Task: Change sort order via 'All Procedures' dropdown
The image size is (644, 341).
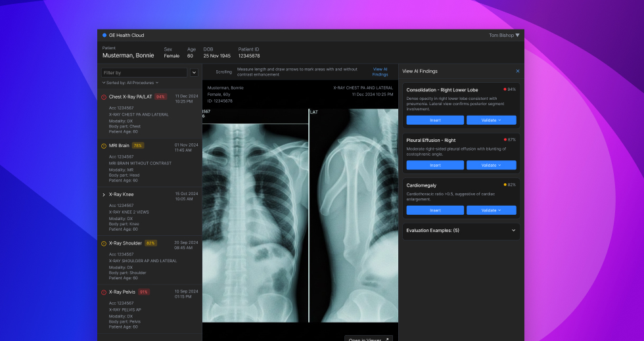Action: pos(143,83)
